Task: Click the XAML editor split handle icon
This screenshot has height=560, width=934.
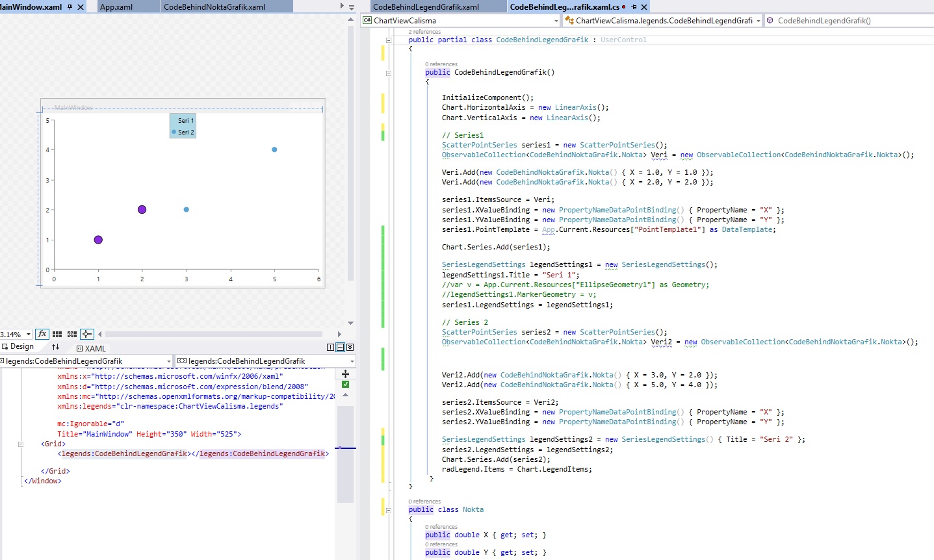Action: (345, 374)
